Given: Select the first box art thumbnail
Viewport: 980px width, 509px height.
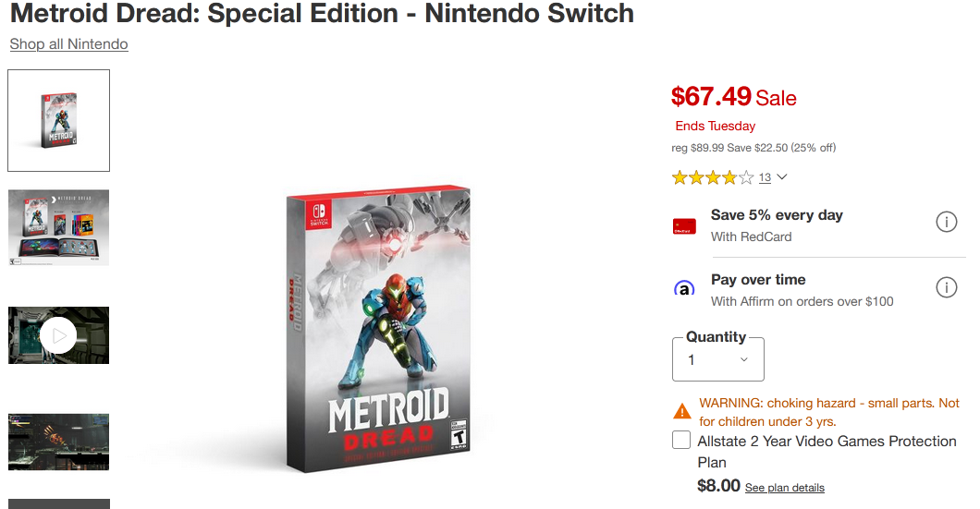Looking at the screenshot, I should [x=59, y=120].
